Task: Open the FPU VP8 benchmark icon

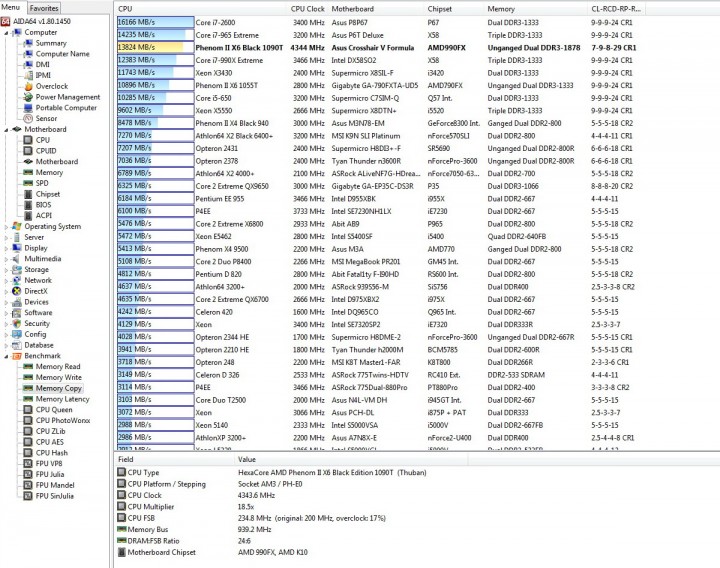Action: (28, 463)
